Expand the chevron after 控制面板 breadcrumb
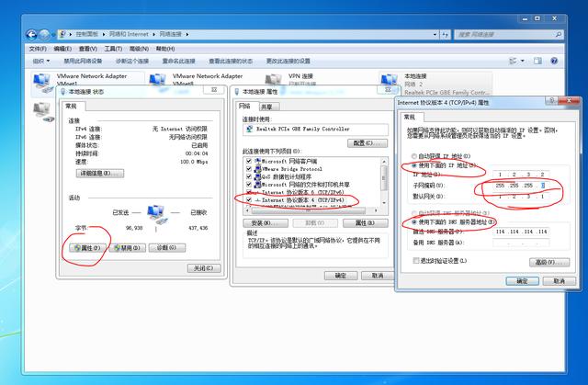Screen dimensions: 588x385 point(104,35)
